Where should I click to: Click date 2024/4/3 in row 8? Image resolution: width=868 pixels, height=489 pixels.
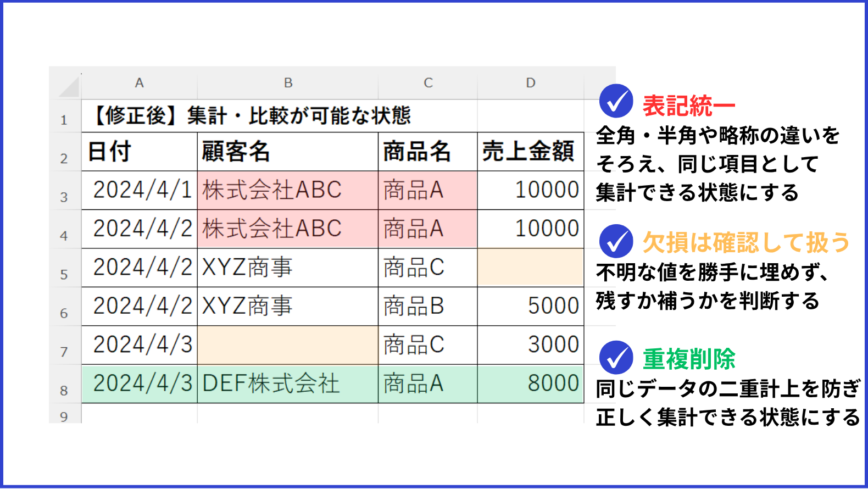(140, 384)
